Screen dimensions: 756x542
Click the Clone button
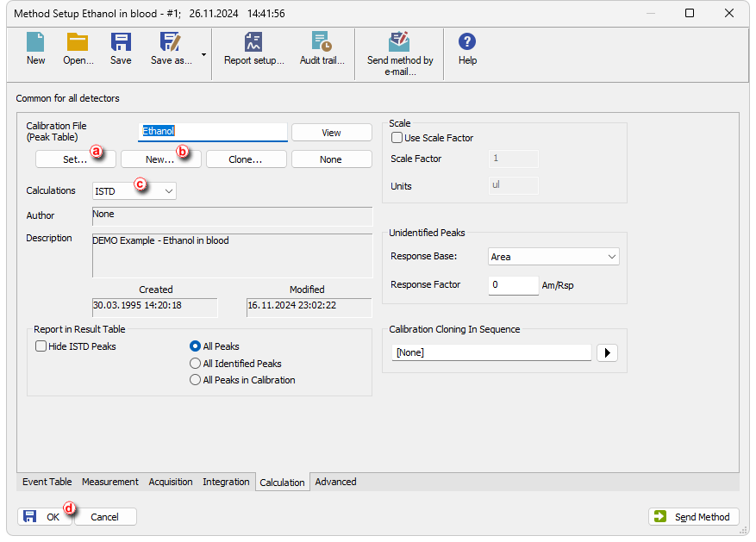[246, 159]
